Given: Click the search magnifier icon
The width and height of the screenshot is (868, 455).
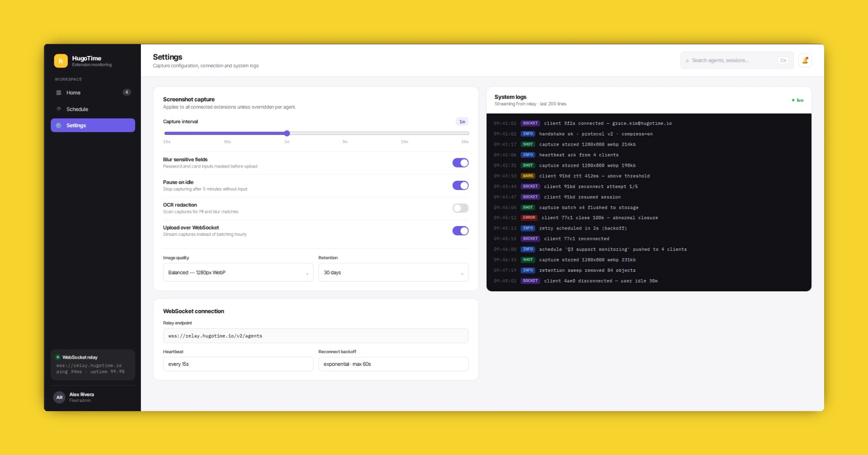Looking at the screenshot, I should [x=687, y=61].
